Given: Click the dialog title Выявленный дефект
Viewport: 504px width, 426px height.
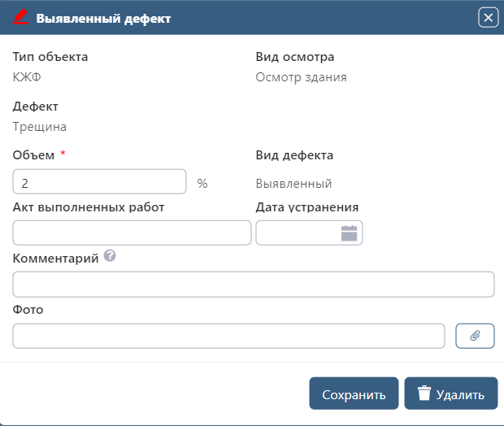Looking at the screenshot, I should tap(103, 18).
